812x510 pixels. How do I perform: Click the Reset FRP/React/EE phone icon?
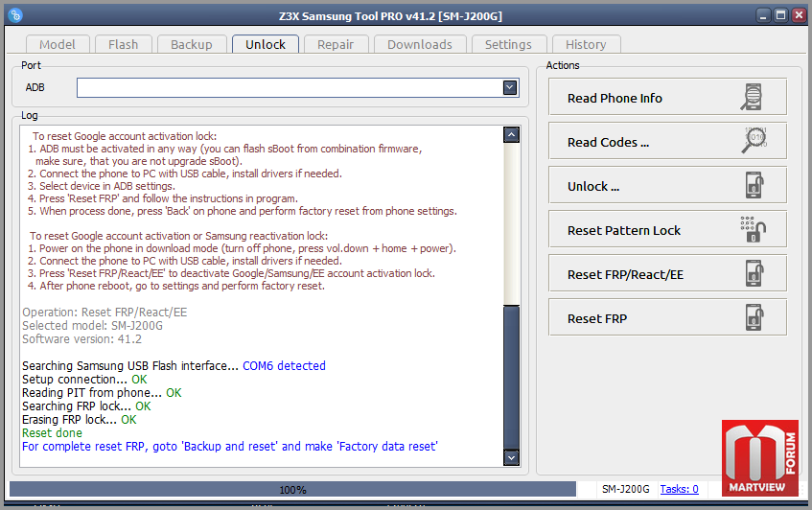tap(755, 273)
